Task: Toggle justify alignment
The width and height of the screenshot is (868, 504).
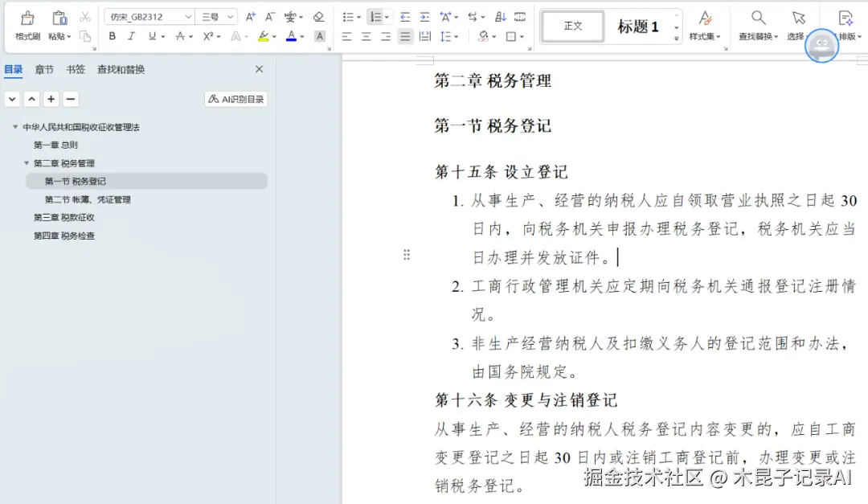Action: pyautogui.click(x=405, y=36)
